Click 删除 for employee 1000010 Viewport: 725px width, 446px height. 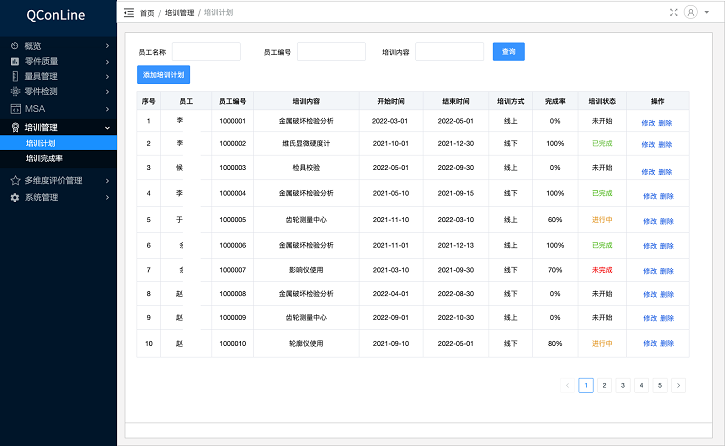point(666,345)
